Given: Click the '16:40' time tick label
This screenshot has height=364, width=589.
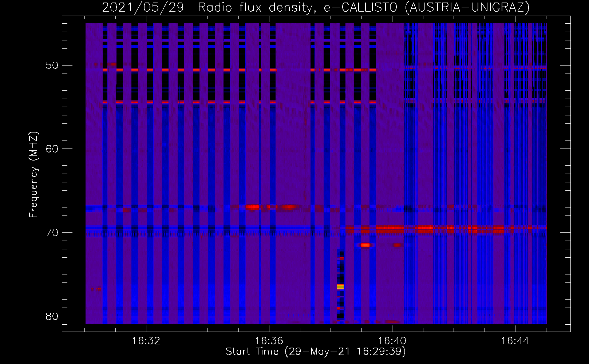Looking at the screenshot, I should point(392,341).
